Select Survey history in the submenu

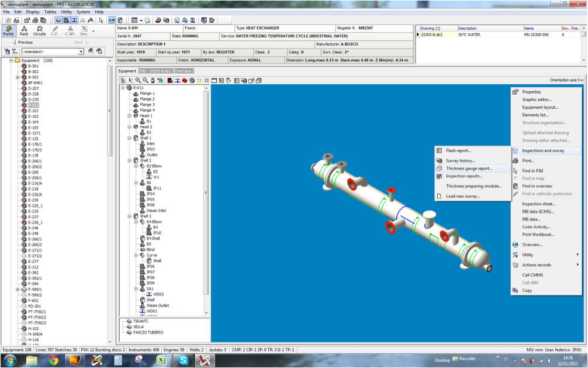point(461,160)
